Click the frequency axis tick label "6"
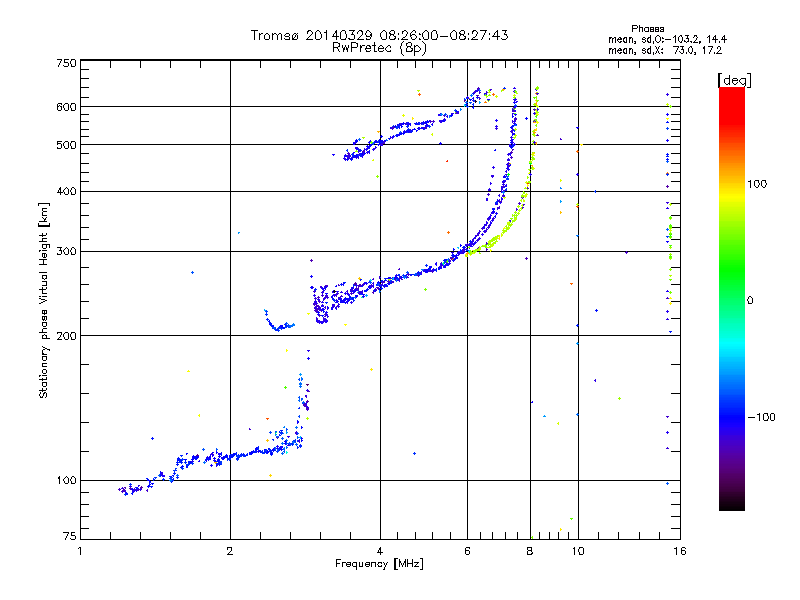 (467, 551)
